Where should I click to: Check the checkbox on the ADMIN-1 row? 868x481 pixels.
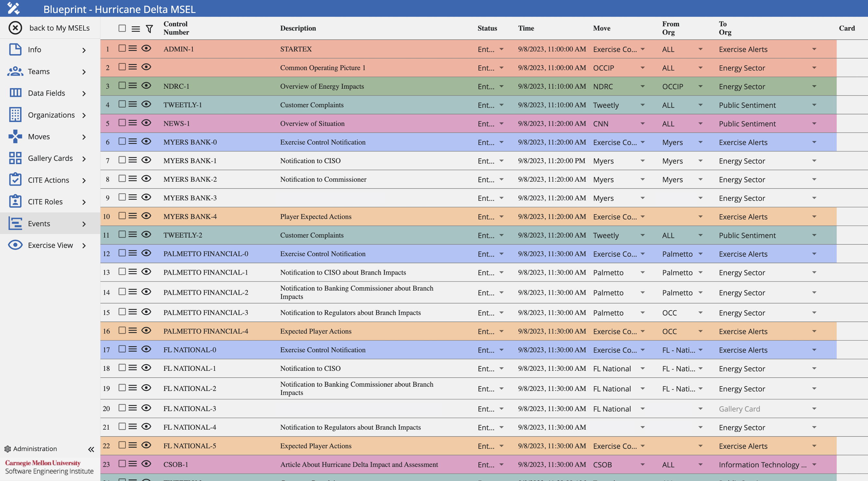(x=122, y=48)
